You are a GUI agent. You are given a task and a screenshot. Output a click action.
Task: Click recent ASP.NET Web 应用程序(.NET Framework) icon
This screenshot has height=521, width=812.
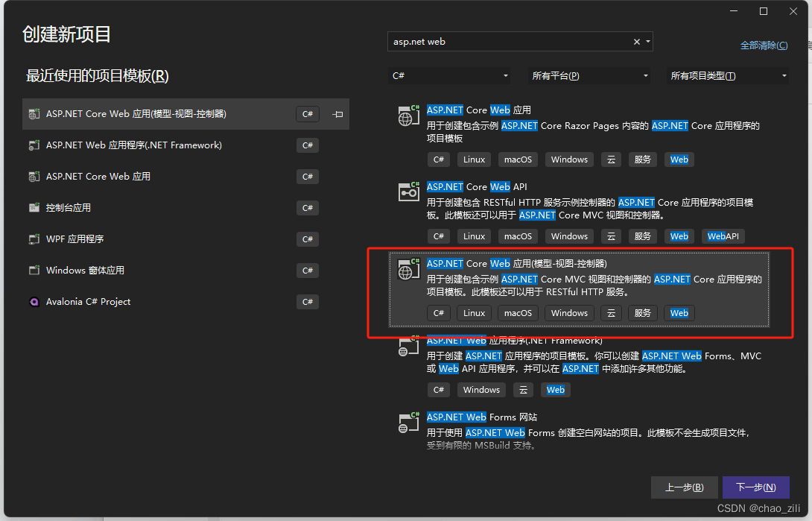(x=34, y=145)
